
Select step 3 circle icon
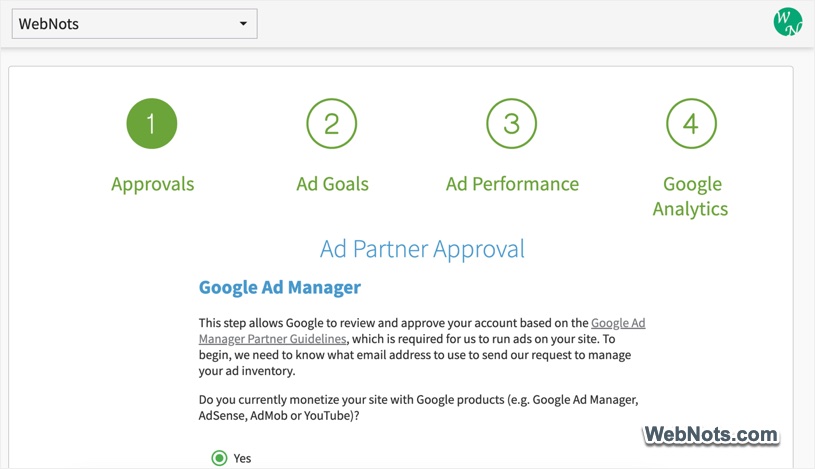(511, 124)
